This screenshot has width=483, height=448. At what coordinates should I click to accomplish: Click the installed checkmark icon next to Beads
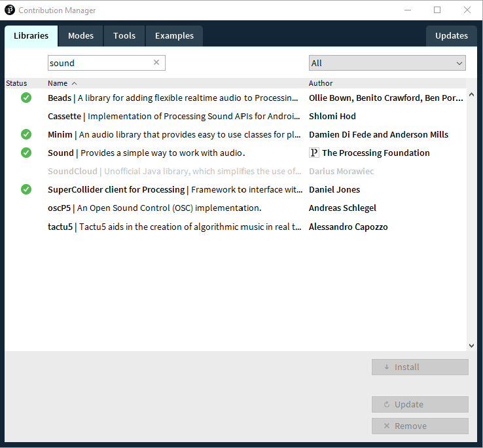26,98
